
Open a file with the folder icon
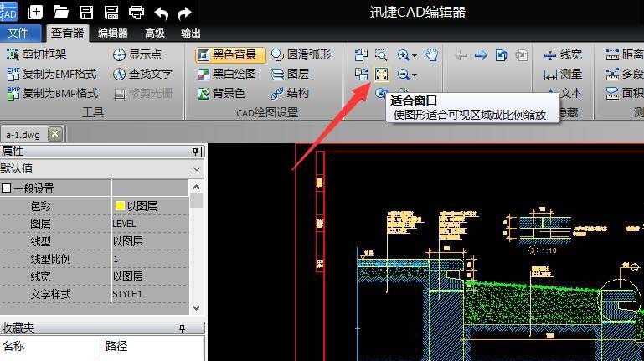pyautogui.click(x=61, y=12)
